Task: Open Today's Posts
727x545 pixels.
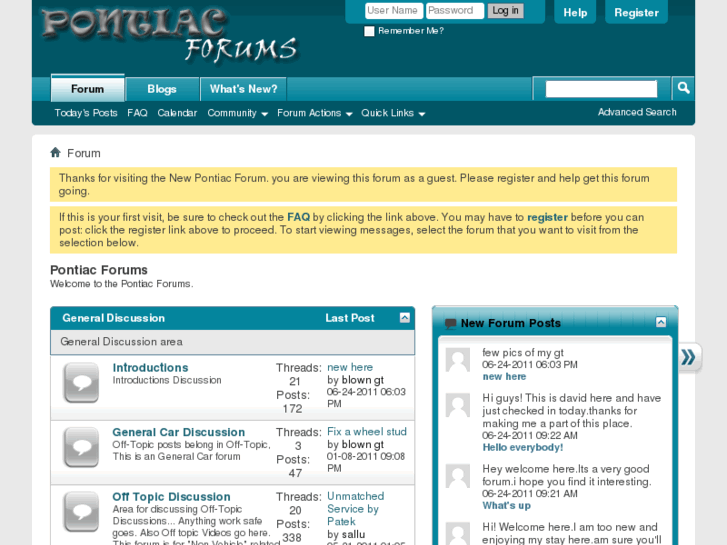Action: click(x=86, y=113)
